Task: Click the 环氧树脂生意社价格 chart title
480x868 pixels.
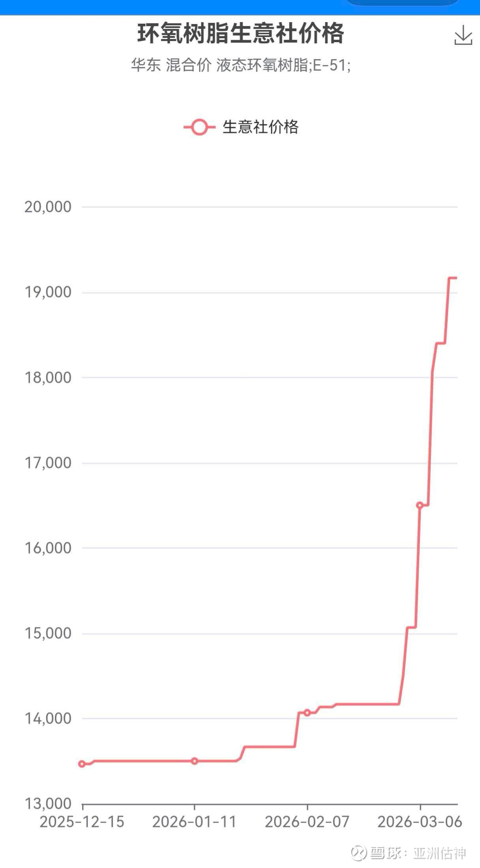Action: (x=240, y=33)
